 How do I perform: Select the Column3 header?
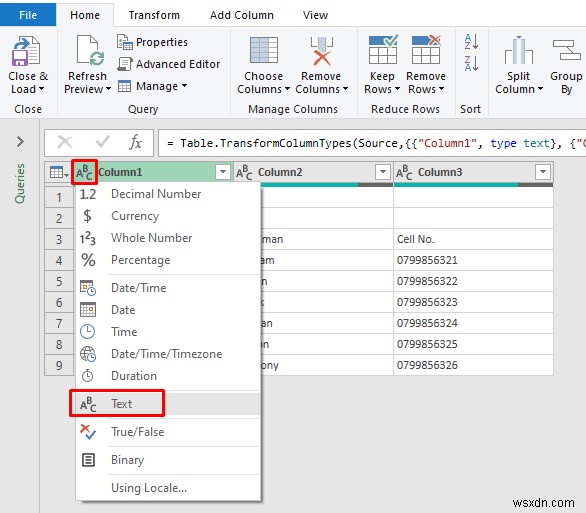pos(474,172)
